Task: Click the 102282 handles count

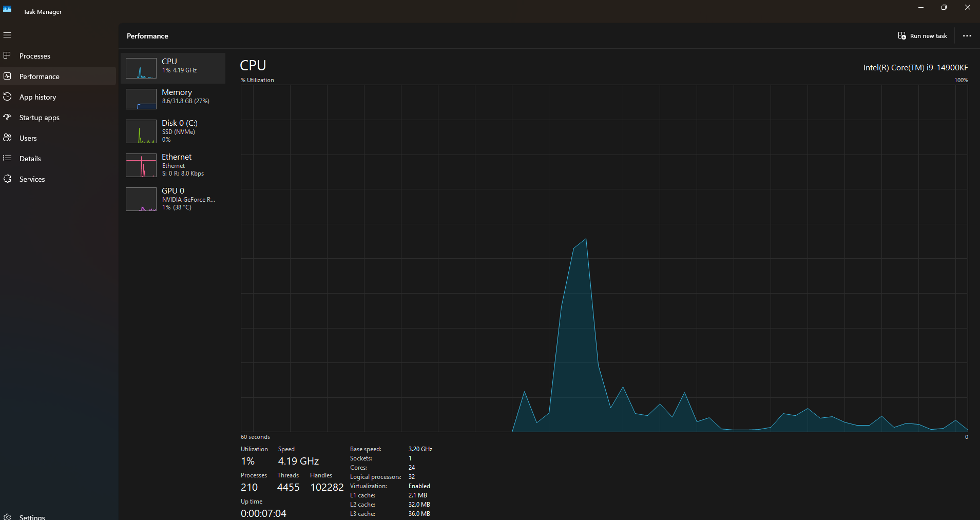Action: (327, 487)
